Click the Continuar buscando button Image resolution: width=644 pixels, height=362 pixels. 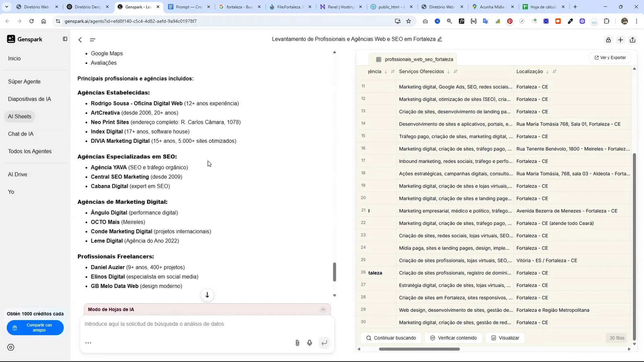pyautogui.click(x=391, y=338)
